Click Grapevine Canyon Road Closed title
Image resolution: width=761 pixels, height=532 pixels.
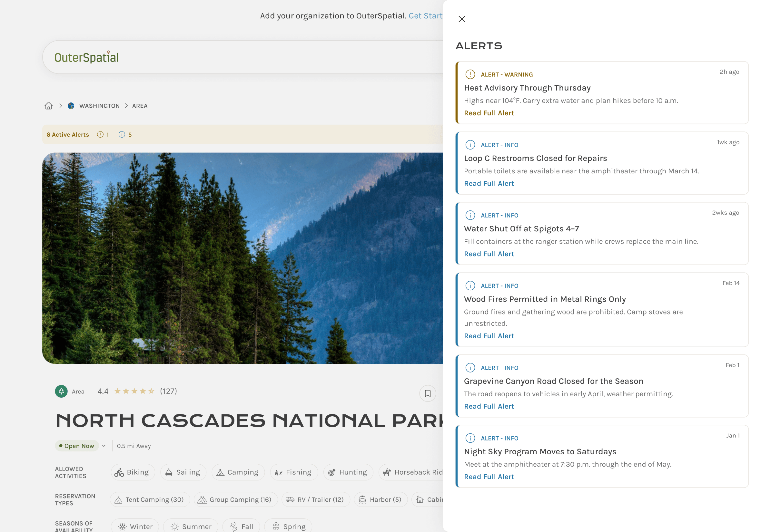[554, 381]
